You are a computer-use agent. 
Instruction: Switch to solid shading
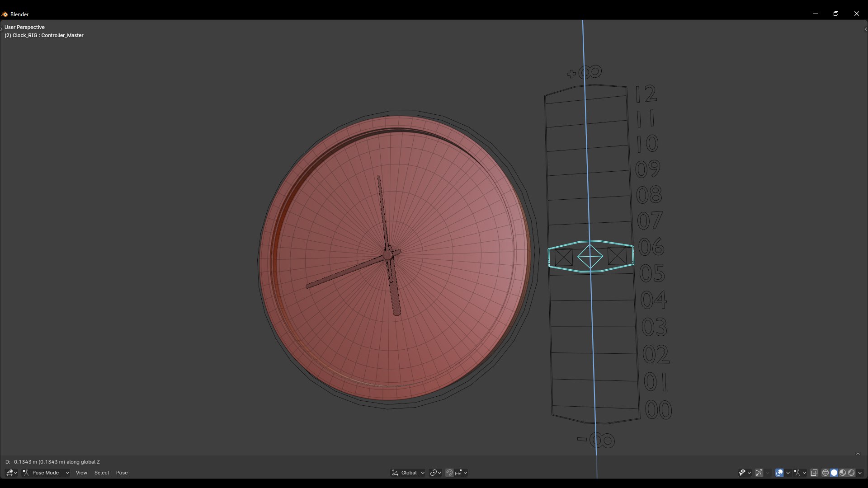(x=834, y=473)
